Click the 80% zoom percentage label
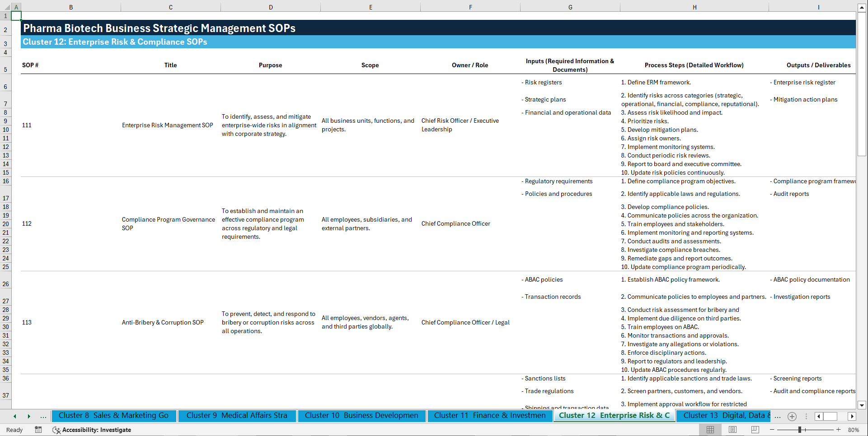Screen dimensions: 868x436 [854, 430]
